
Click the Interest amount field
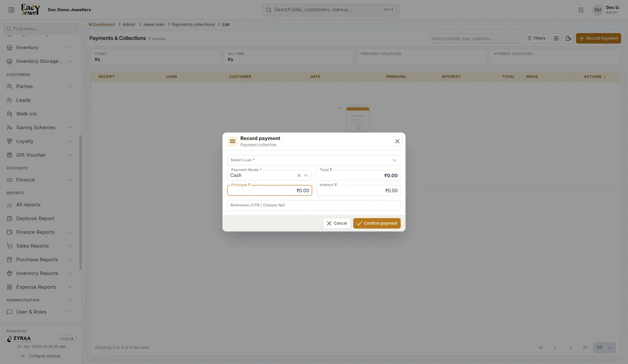pos(358,190)
